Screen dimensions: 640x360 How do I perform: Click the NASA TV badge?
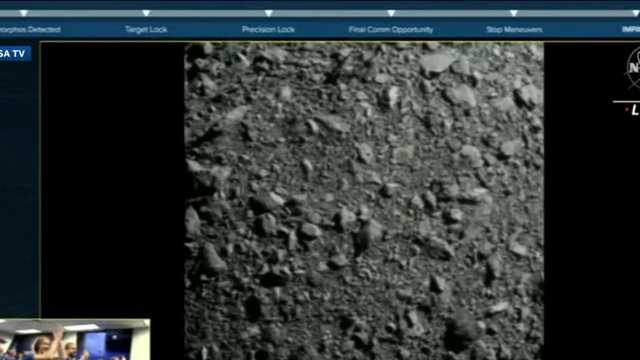coord(15,53)
